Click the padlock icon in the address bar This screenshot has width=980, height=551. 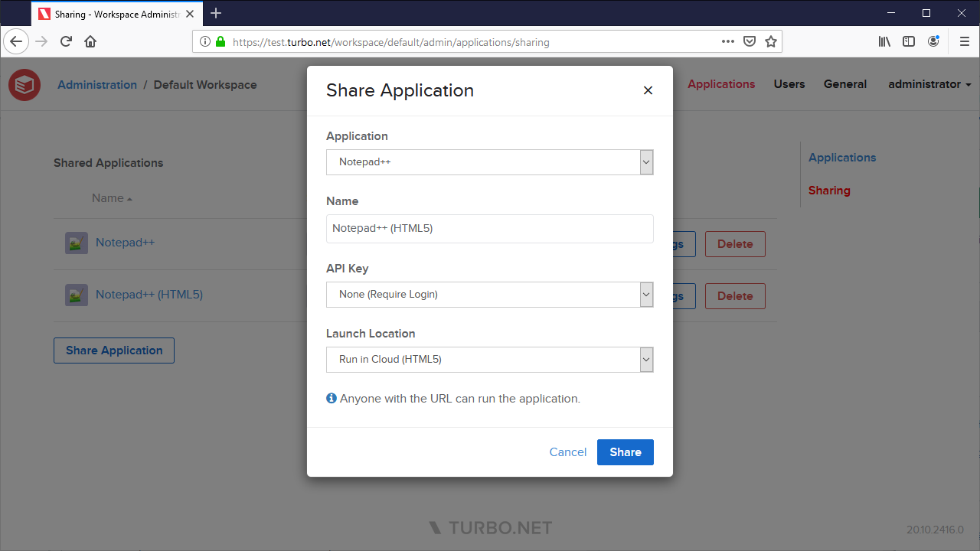coord(219,42)
